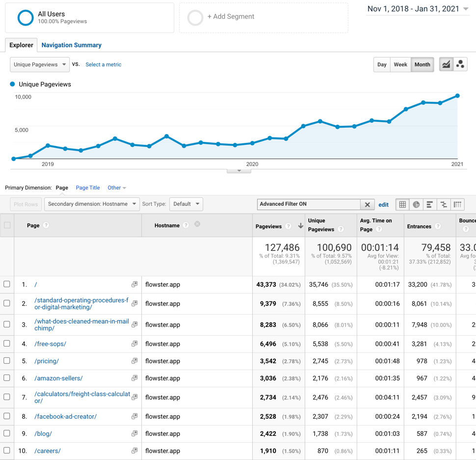The width and height of the screenshot is (476, 460).
Task: Set chart granularity to Week
Action: (400, 64)
